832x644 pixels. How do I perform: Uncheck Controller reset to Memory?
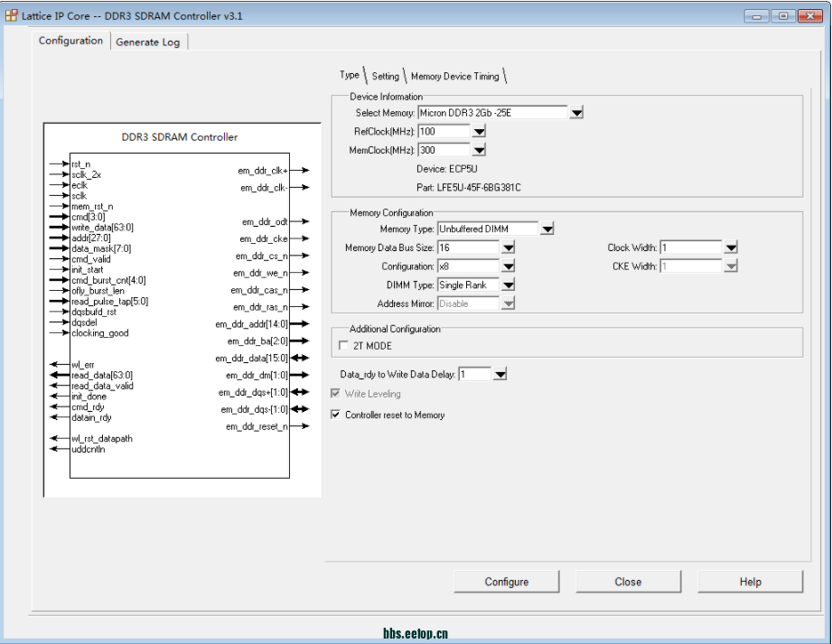pyautogui.click(x=335, y=415)
